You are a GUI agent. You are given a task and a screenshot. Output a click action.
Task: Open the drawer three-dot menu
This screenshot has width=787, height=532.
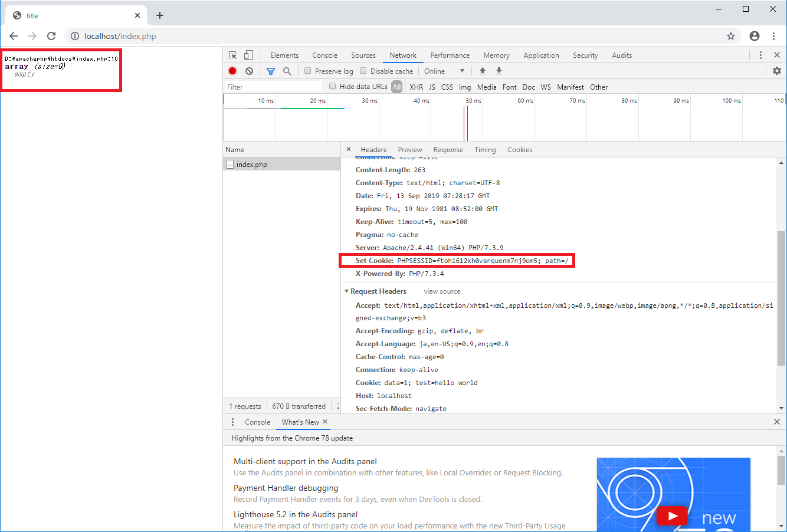point(232,422)
